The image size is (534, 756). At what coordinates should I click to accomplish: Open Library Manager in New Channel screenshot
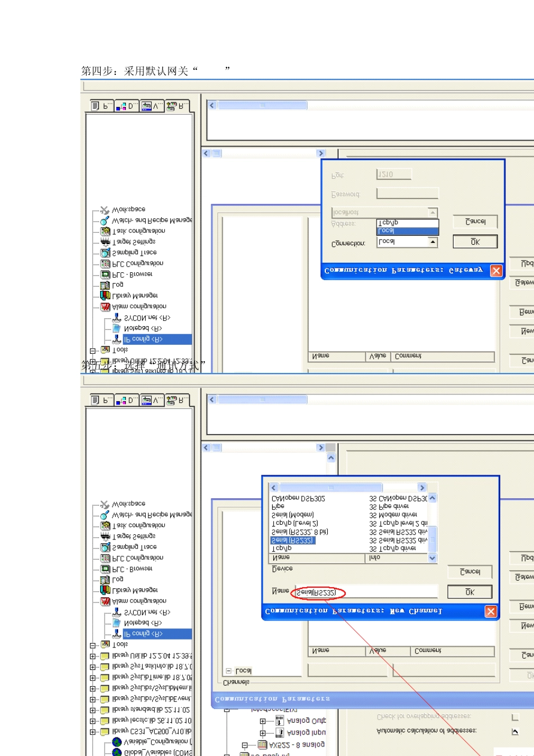click(135, 590)
